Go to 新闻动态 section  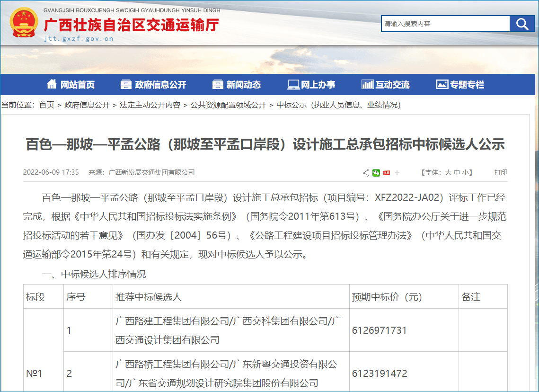point(237,85)
